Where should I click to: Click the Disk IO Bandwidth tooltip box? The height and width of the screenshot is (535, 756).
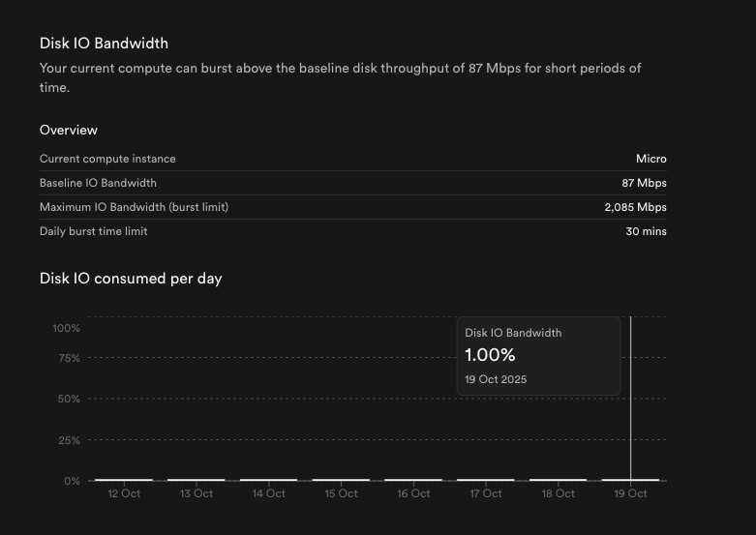coord(538,355)
